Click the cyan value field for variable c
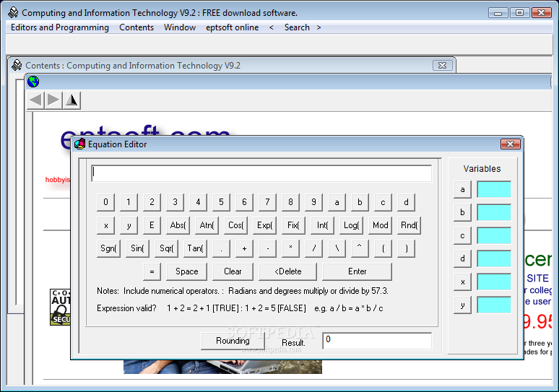This screenshot has width=559, height=392. click(x=494, y=235)
